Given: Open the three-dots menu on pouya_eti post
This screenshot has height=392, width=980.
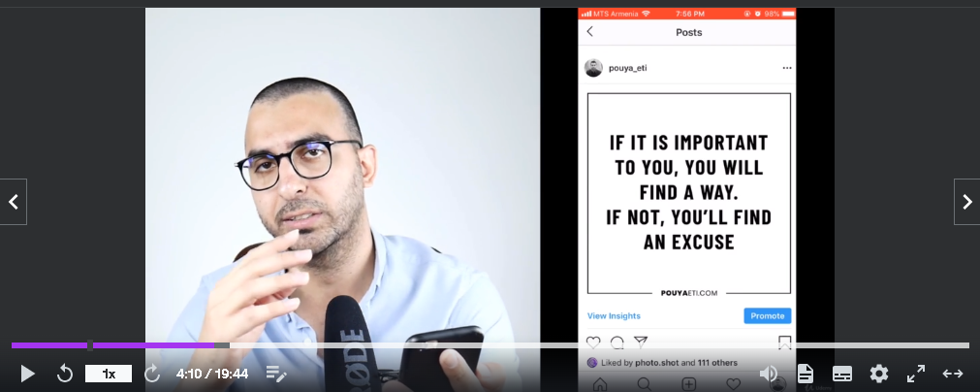Looking at the screenshot, I should pos(787,68).
